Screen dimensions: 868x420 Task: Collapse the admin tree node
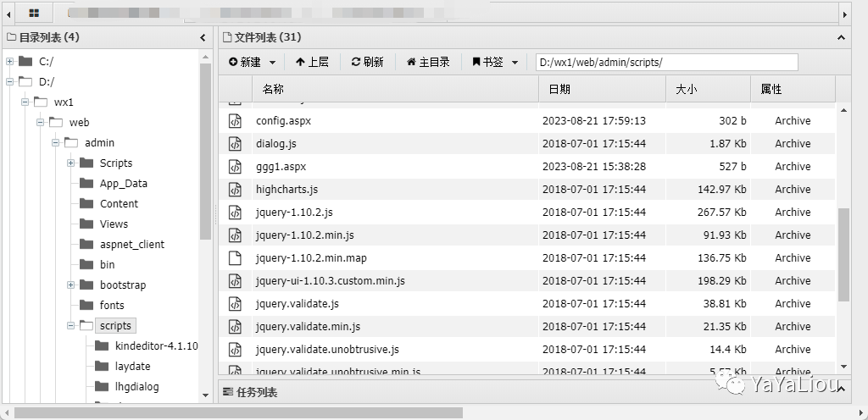tap(55, 142)
